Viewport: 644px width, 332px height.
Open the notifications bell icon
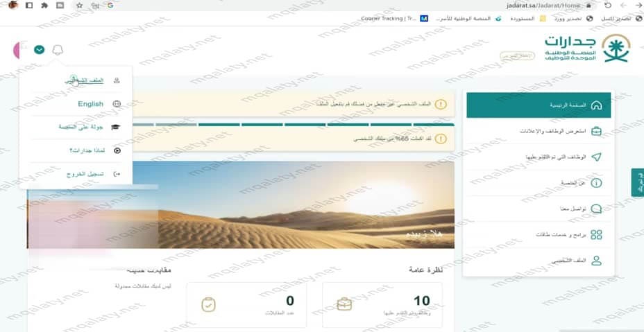pyautogui.click(x=58, y=50)
